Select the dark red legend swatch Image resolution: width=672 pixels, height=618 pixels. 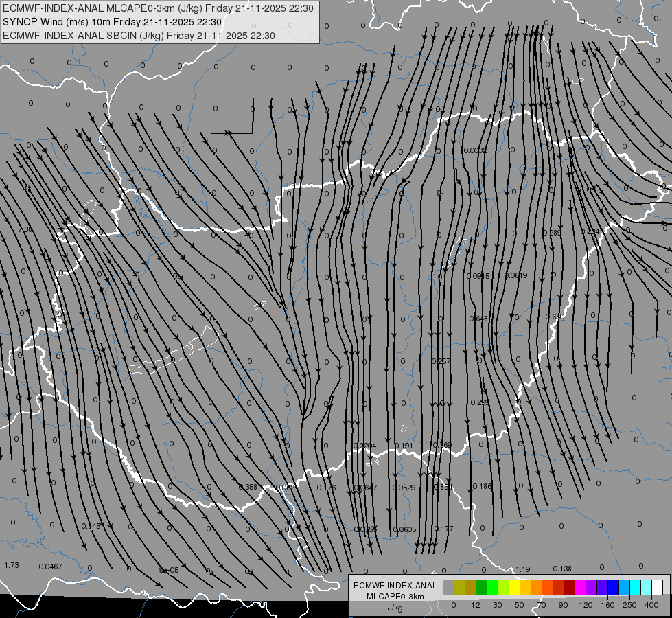coord(569,587)
